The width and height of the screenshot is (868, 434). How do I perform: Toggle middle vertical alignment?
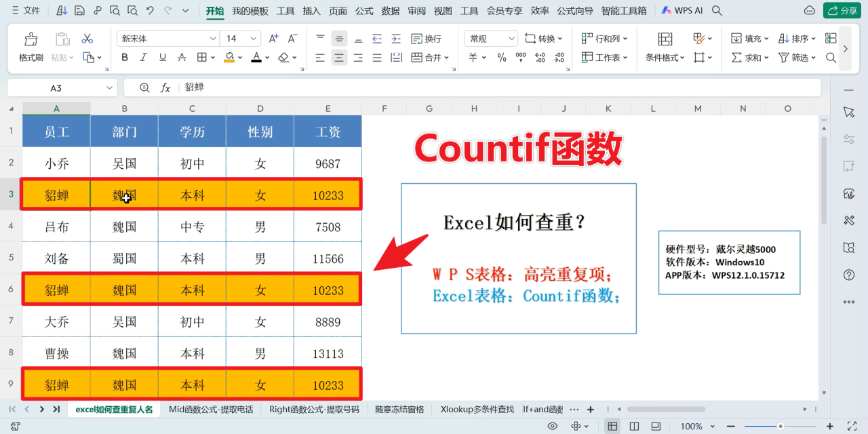pyautogui.click(x=339, y=39)
